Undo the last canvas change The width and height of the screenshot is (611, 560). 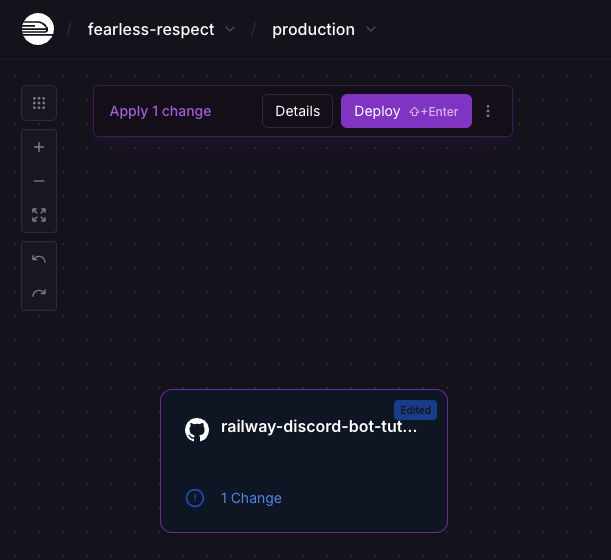(39, 259)
